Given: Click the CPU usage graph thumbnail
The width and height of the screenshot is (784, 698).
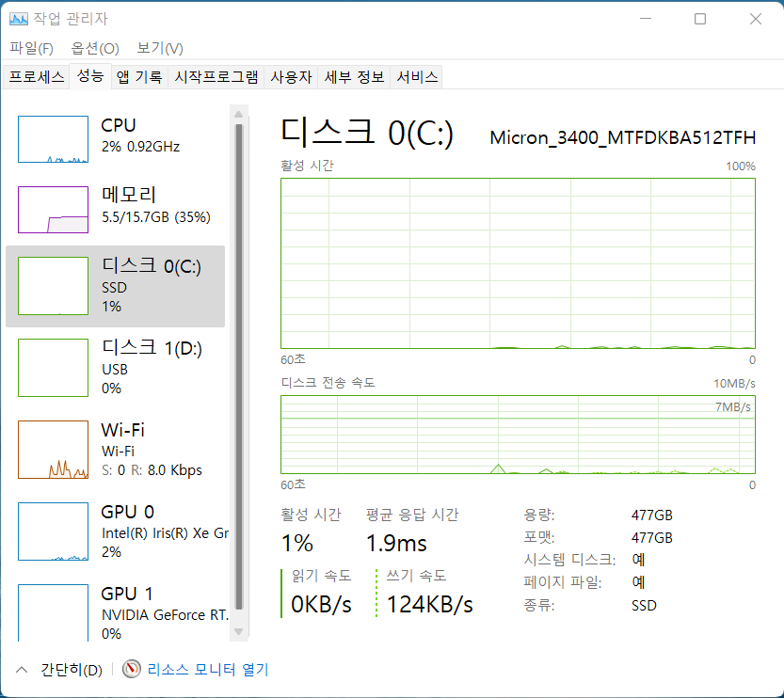Looking at the screenshot, I should click(x=53, y=139).
